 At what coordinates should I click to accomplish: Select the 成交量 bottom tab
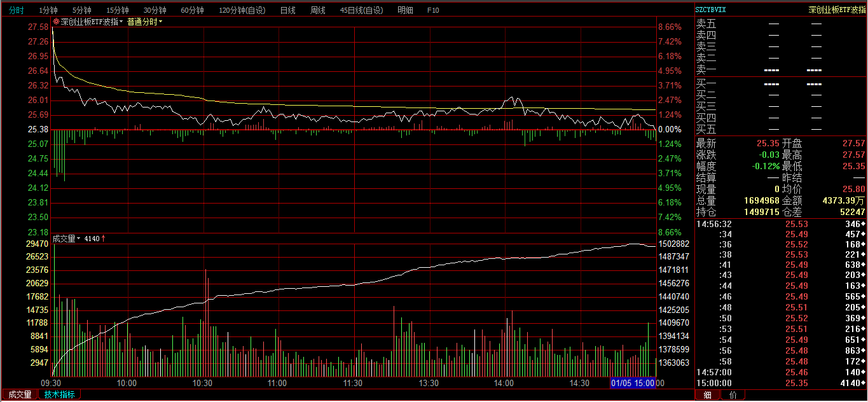(19, 394)
